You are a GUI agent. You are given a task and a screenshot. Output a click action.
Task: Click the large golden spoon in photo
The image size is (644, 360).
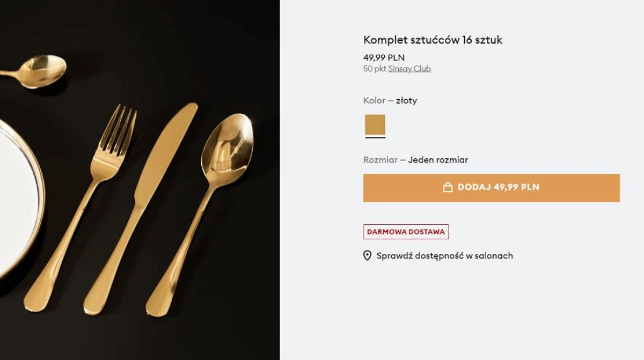click(200, 215)
